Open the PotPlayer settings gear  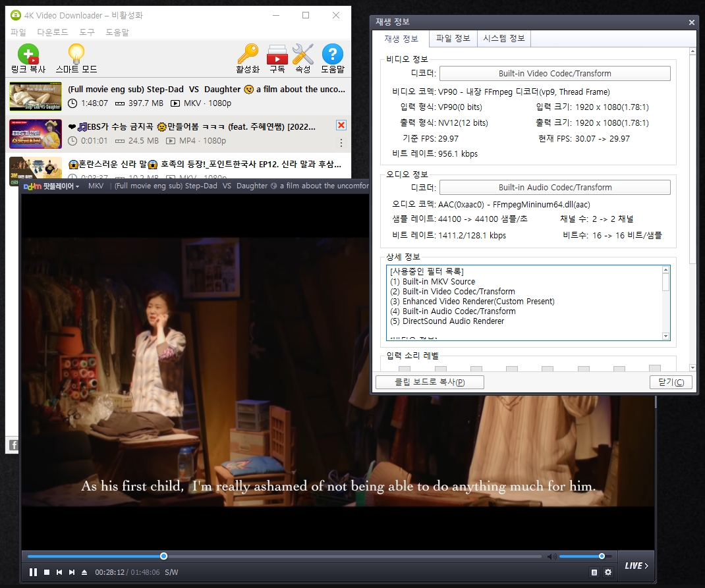[608, 572]
